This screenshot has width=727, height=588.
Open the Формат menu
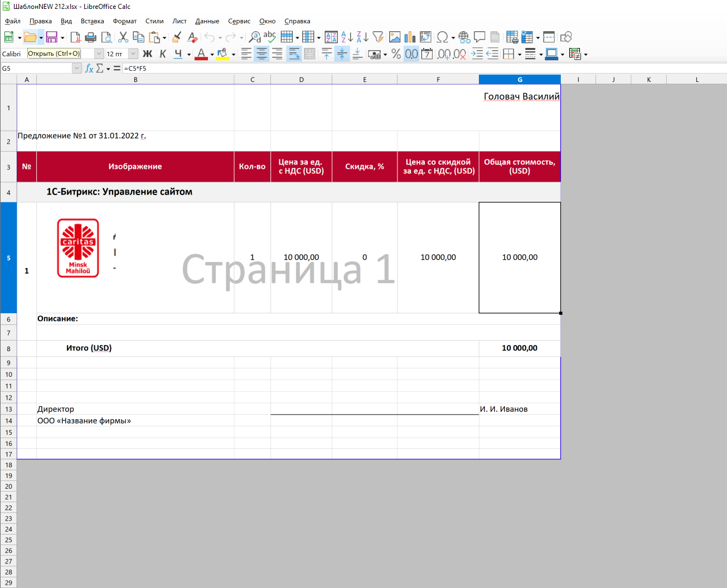pos(124,21)
